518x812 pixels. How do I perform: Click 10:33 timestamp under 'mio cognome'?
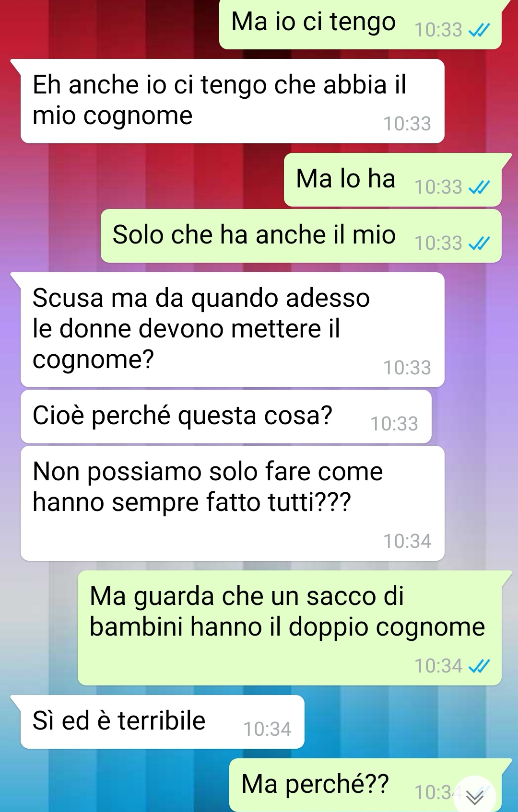click(407, 124)
